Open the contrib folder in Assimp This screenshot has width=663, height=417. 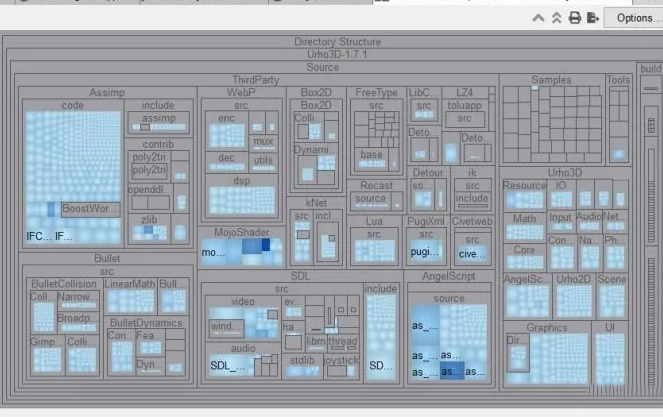click(158, 144)
